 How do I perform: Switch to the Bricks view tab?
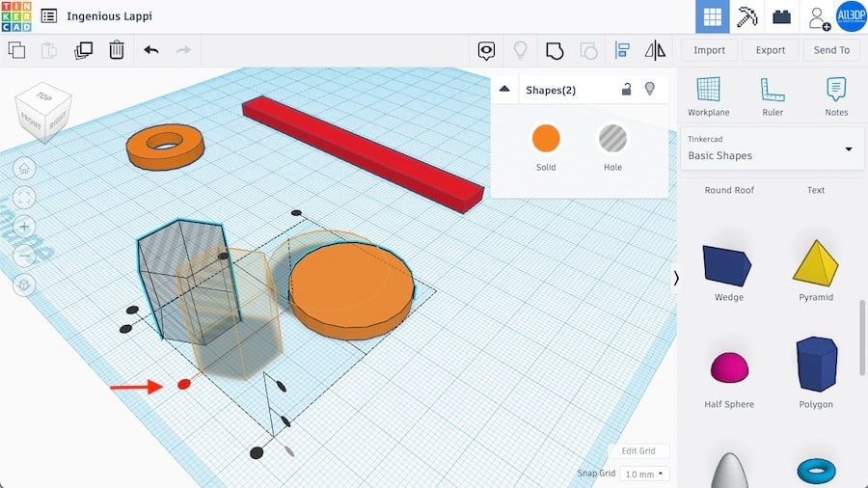click(x=782, y=17)
